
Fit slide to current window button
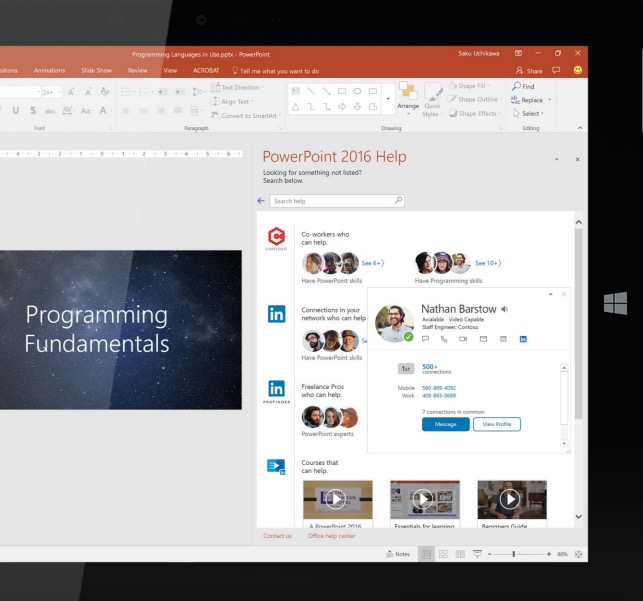(579, 554)
